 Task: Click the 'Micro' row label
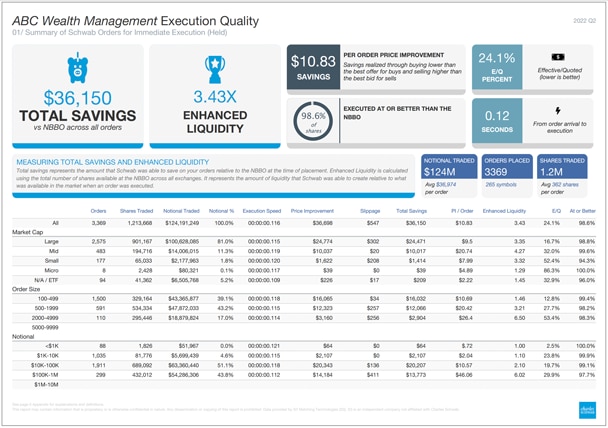[x=52, y=270]
